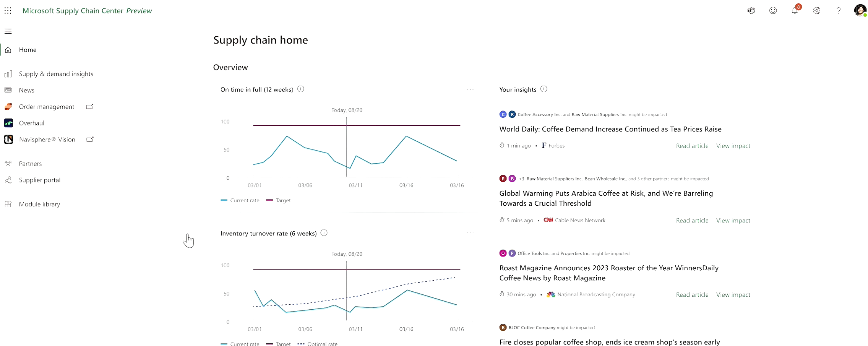Click the feedback smiley icon

pyautogui.click(x=773, y=11)
